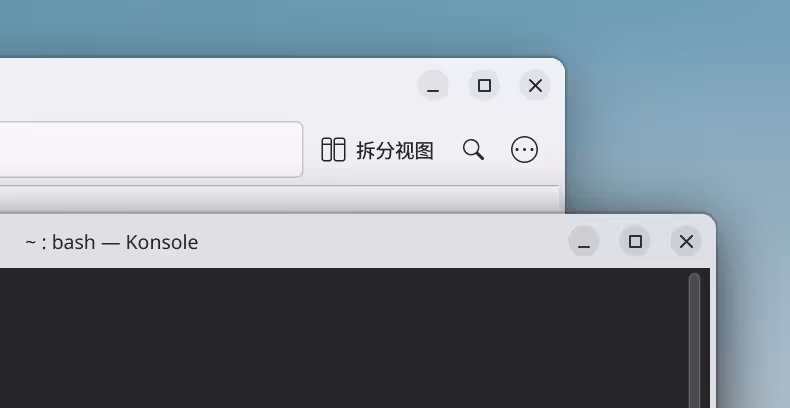Close the Konsole terminal window
This screenshot has height=408, width=790.
click(686, 241)
